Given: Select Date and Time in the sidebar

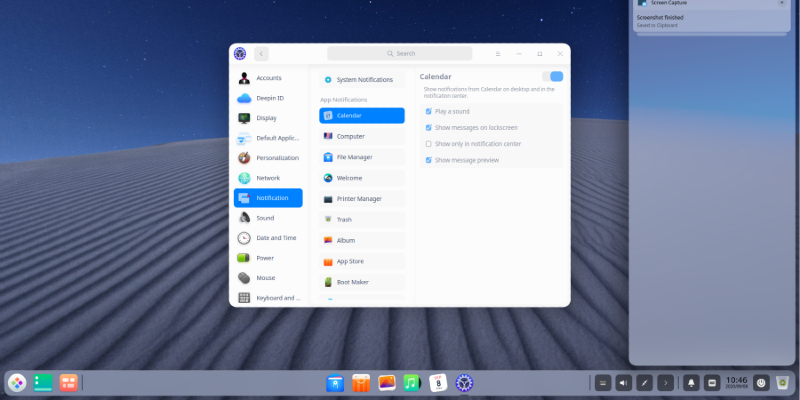Looking at the screenshot, I should click(276, 238).
